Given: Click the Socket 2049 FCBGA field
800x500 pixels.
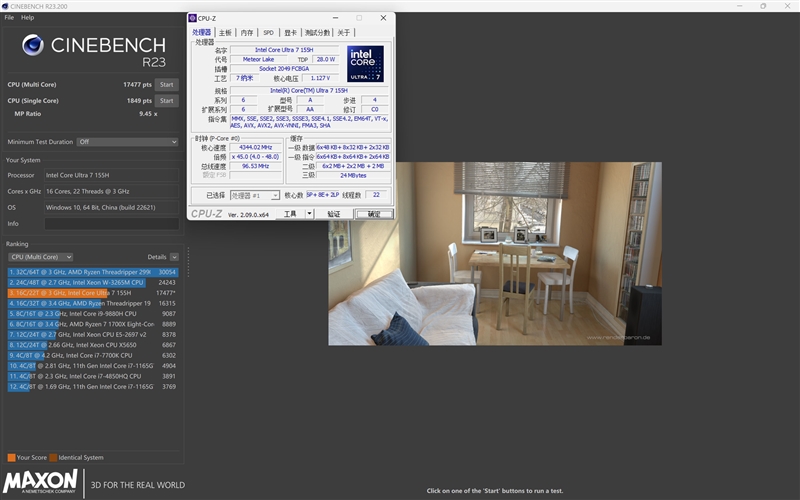Looking at the screenshot, I should tap(284, 68).
